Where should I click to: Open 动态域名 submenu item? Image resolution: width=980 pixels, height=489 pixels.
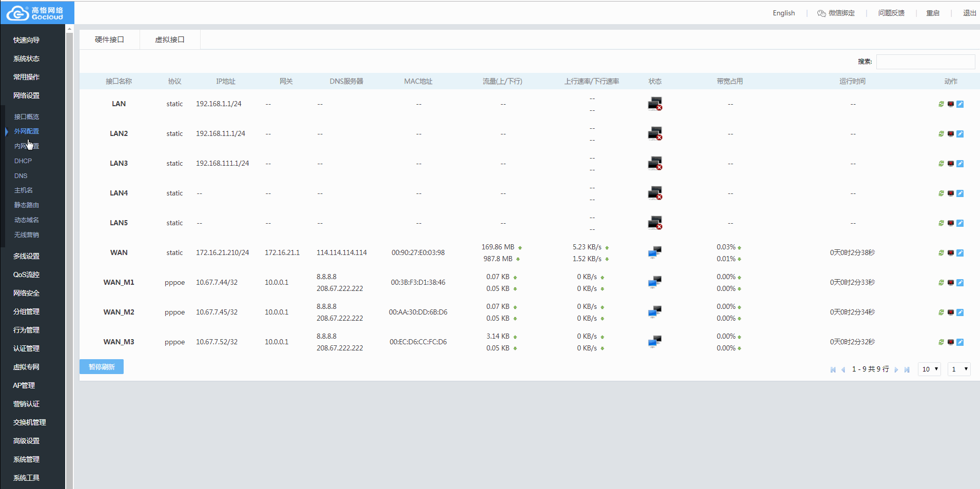[27, 220]
